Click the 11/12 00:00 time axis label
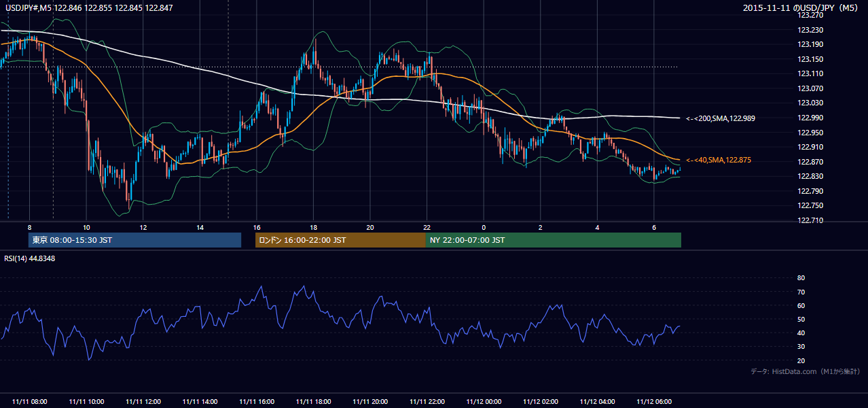Viewport: 868px width, 408px height. point(484,402)
